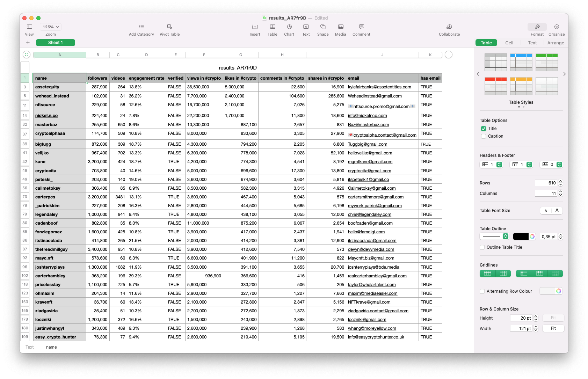Image resolution: width=588 pixels, height=379 pixels.
Task: Click the column Width stepper
Action: (536, 329)
